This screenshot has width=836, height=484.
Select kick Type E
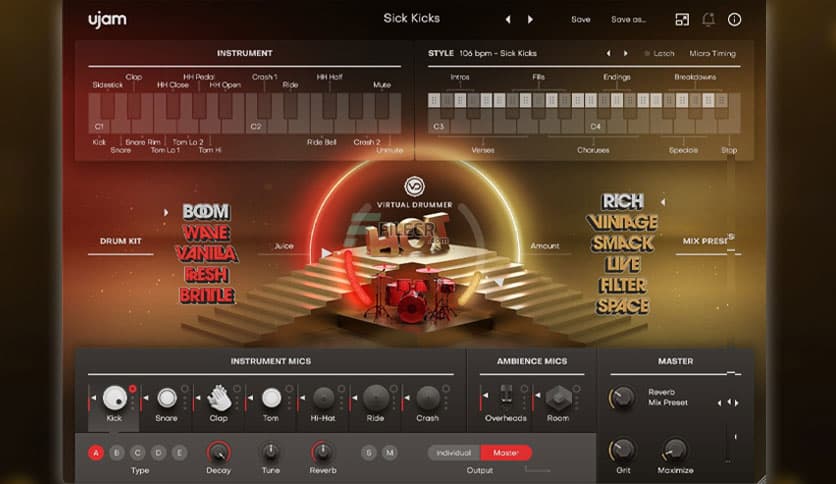pyautogui.click(x=179, y=453)
